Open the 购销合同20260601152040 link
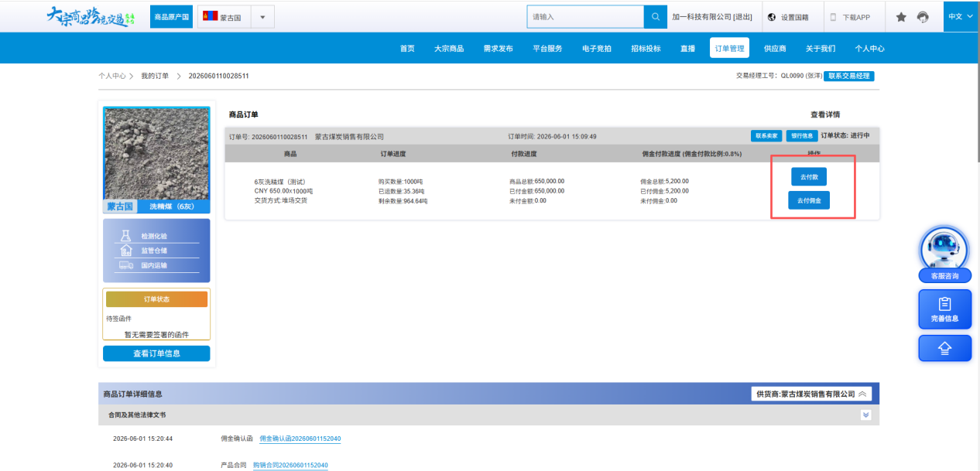This screenshot has width=980, height=471. [x=290, y=466]
